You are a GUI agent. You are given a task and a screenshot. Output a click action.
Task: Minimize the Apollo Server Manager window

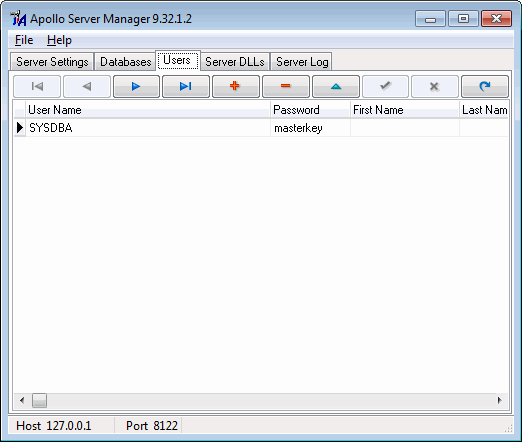pos(430,19)
